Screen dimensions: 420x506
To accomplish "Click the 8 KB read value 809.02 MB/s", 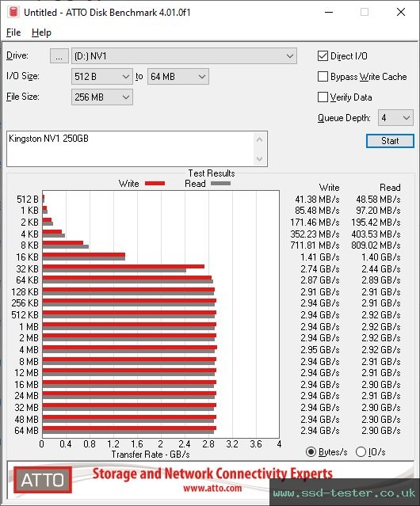I will [x=376, y=245].
